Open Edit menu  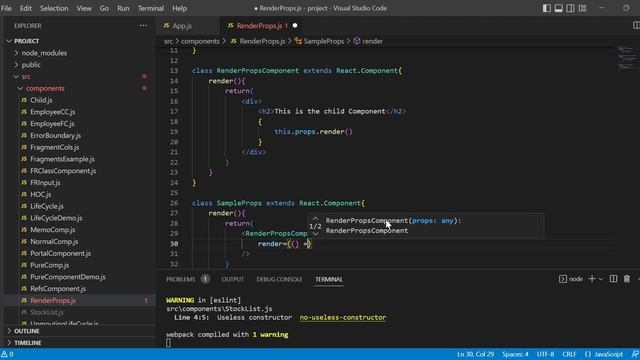click(x=25, y=8)
